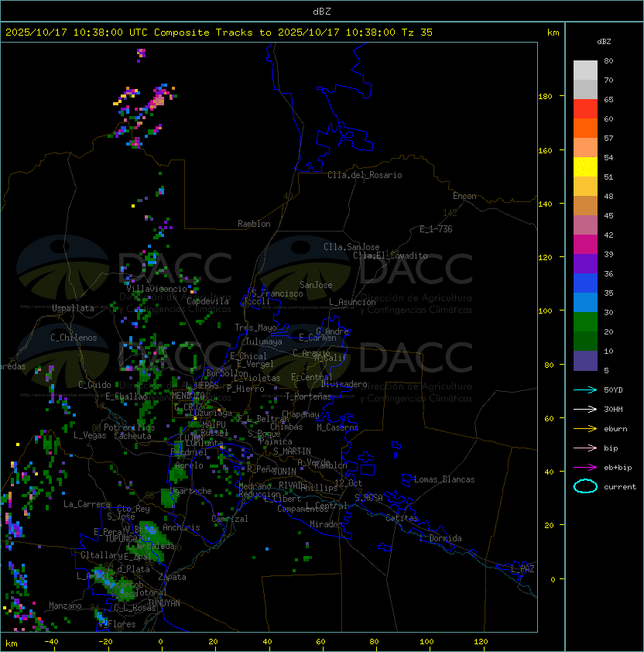Click the Composite Tracks timestamp header
Viewport: 644px width, 652px height.
(x=219, y=33)
